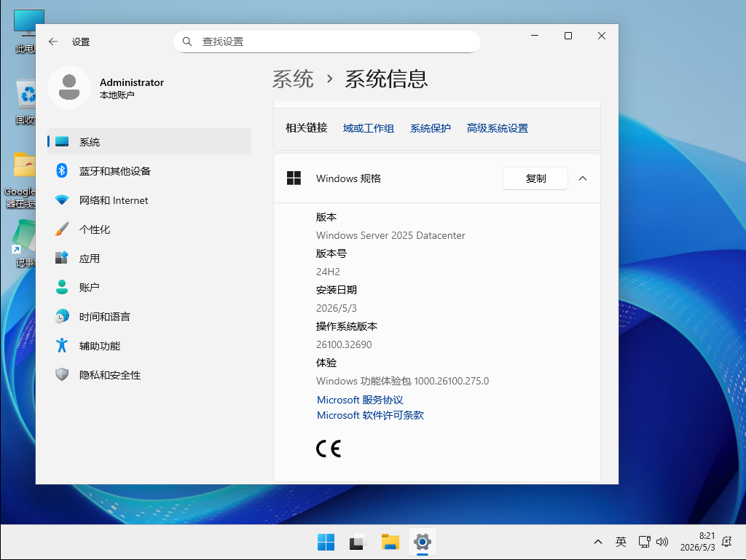The height and width of the screenshot is (560, 746).
Task: Collapse the Windows 规格 section chevron
Action: coord(582,178)
